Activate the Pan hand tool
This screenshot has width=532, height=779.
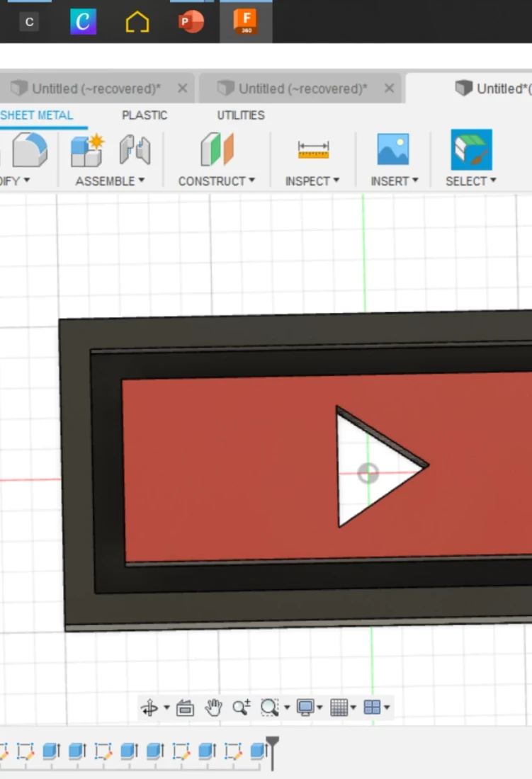click(213, 707)
